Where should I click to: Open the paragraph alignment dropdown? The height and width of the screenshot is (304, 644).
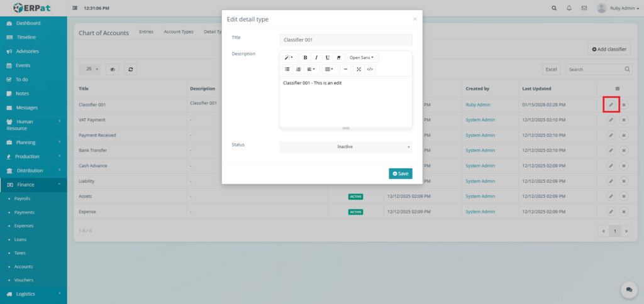coord(312,69)
